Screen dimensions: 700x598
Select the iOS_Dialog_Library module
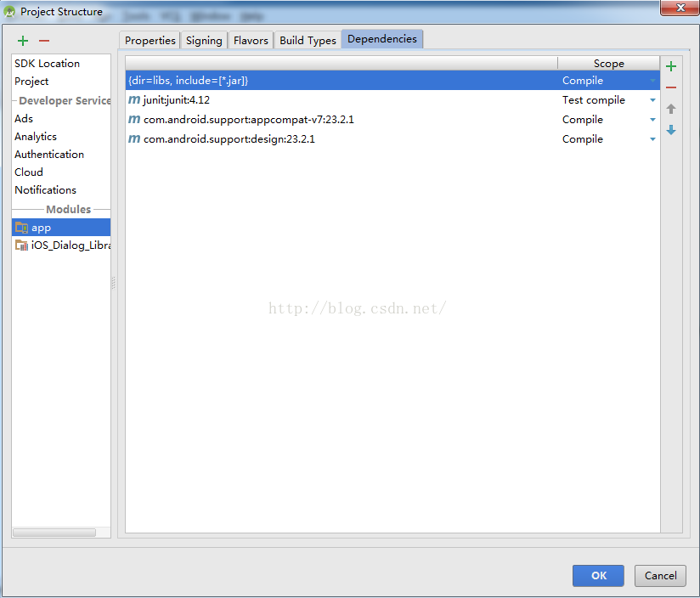click(61, 245)
